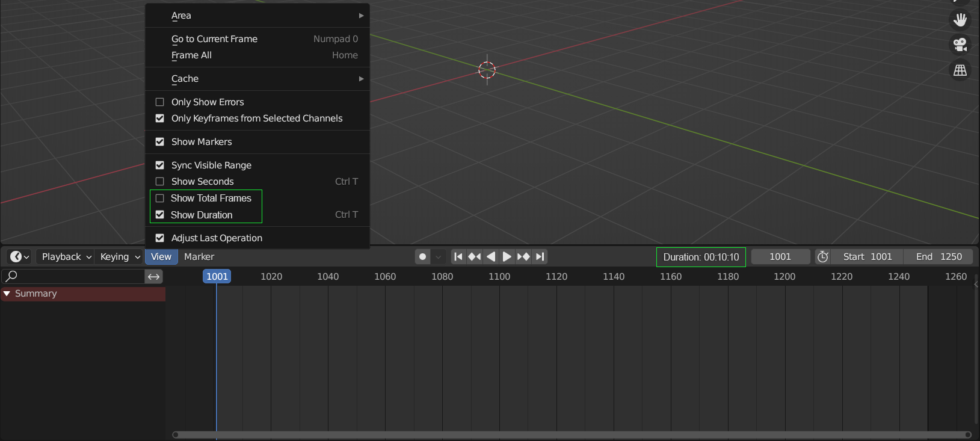980x441 pixels.
Task: Click frame label 1260 on ruler
Action: point(956,276)
